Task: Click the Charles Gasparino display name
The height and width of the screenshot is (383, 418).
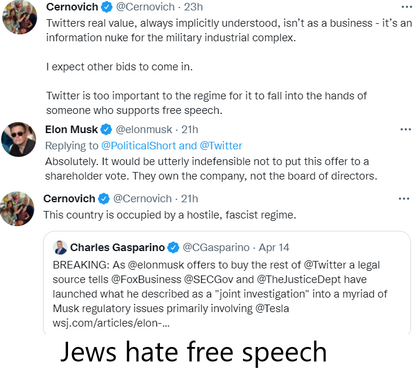Action: [117, 247]
